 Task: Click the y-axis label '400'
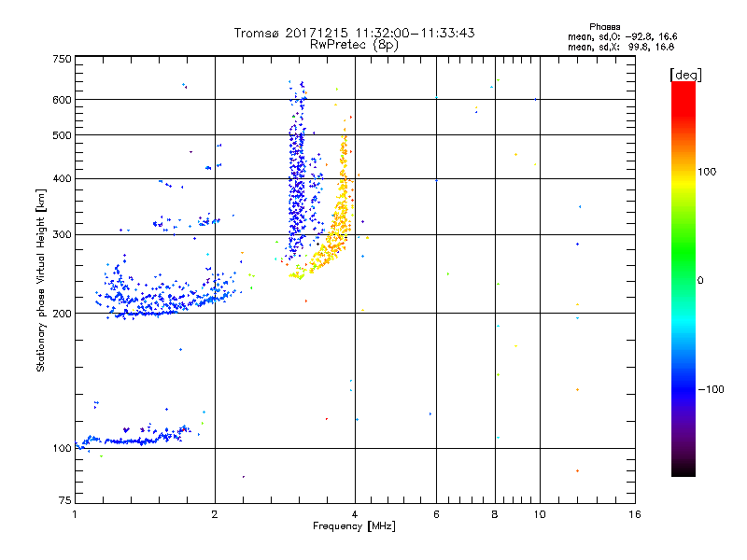point(62,178)
